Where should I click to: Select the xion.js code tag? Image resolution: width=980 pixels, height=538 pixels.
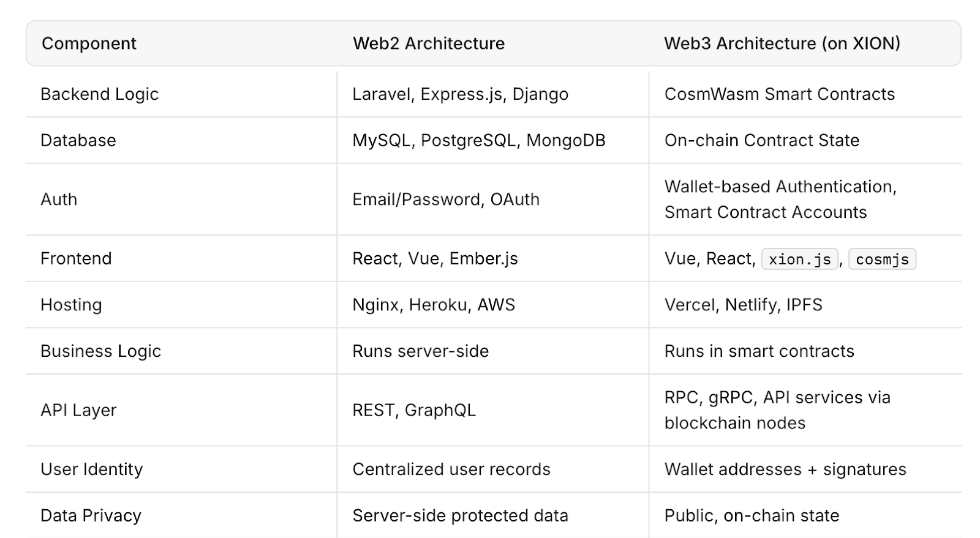tap(799, 260)
